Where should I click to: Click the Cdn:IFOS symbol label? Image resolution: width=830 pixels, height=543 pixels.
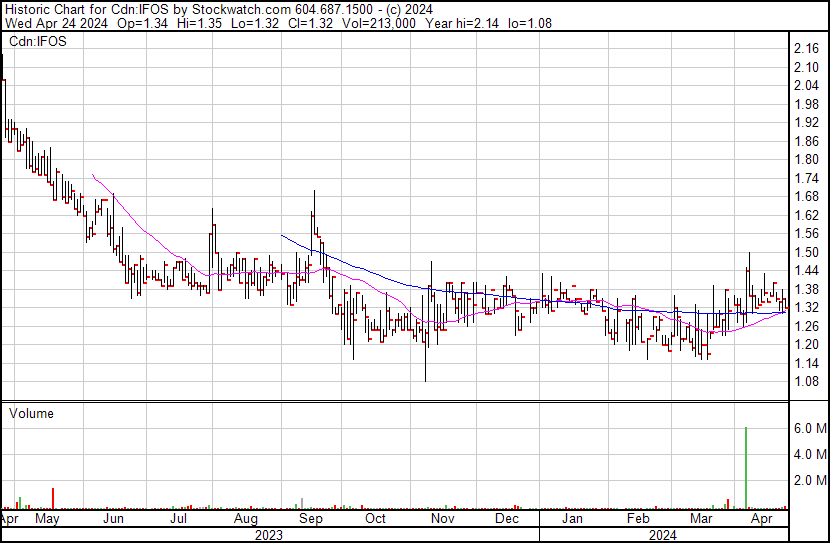[x=38, y=43]
